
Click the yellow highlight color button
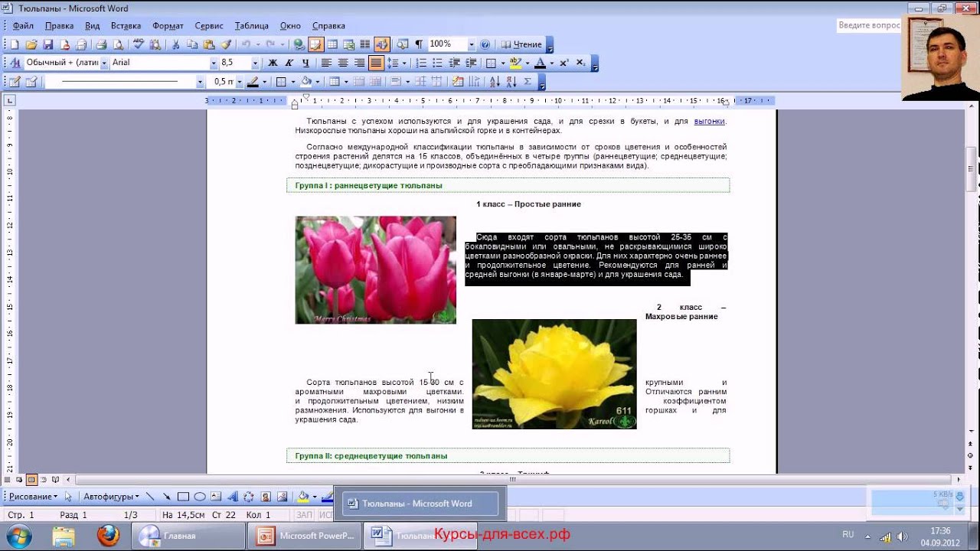pos(515,63)
